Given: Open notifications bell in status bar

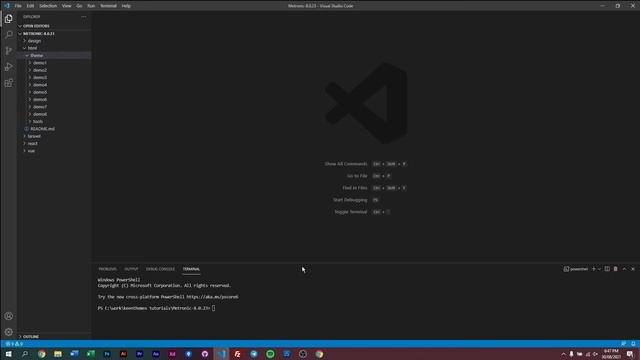Looking at the screenshot, I should click(x=633, y=344).
